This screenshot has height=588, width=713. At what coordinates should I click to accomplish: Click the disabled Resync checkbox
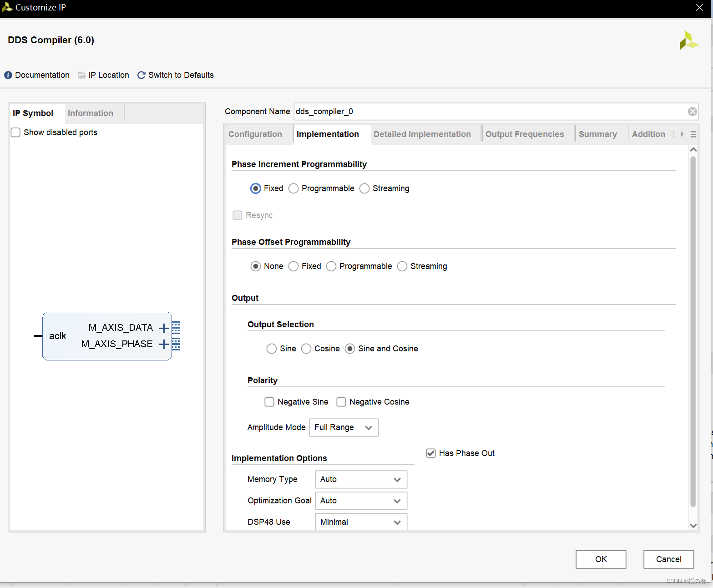pyautogui.click(x=238, y=215)
